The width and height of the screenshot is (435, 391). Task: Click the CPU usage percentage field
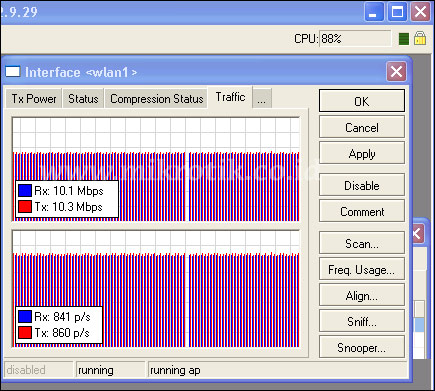[355, 39]
